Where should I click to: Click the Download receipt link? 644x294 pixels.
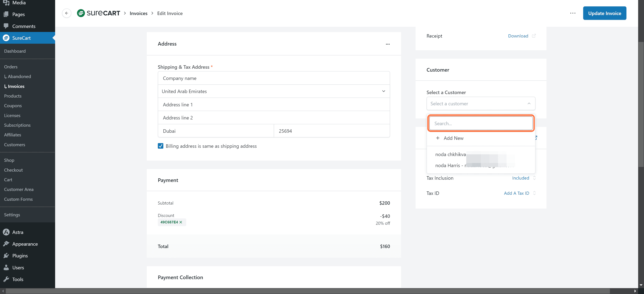coord(518,36)
